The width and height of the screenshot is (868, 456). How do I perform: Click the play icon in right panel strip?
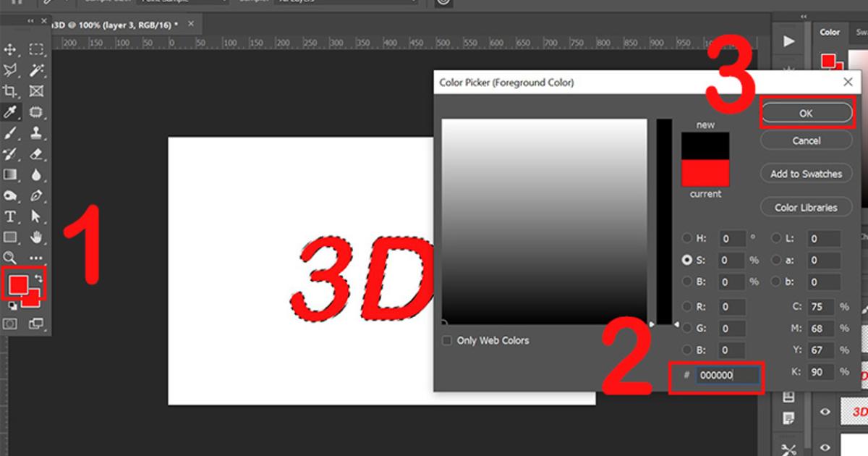coord(789,41)
